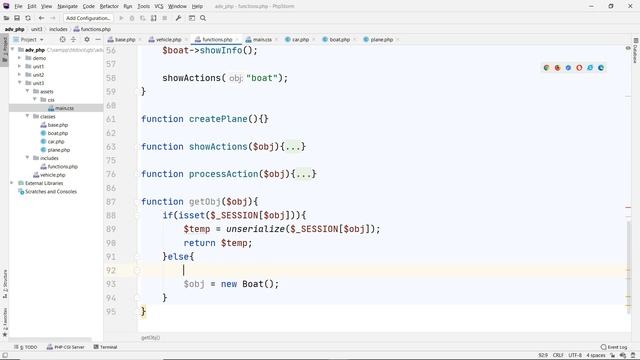Expand folded showActions function body

point(292,147)
